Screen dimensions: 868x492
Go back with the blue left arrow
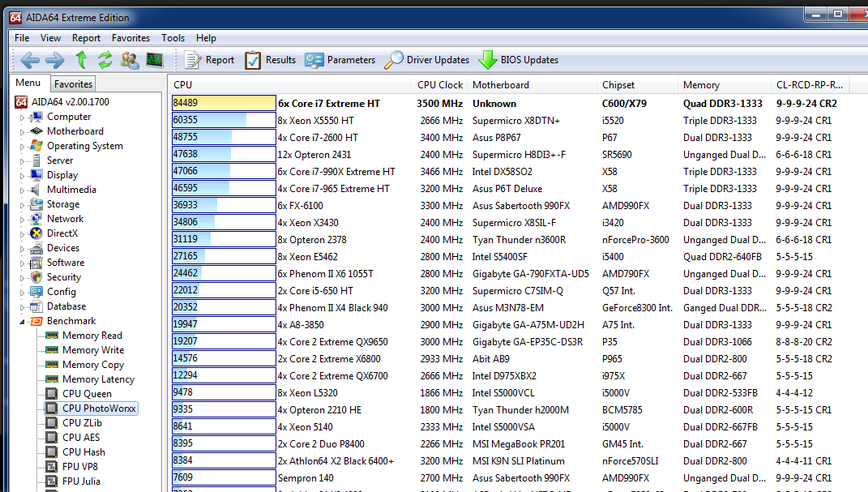[x=30, y=60]
